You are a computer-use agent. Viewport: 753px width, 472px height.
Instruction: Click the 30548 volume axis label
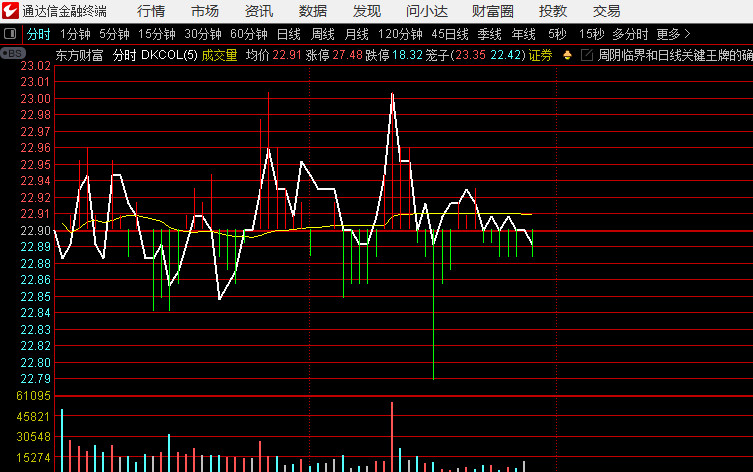coord(33,437)
